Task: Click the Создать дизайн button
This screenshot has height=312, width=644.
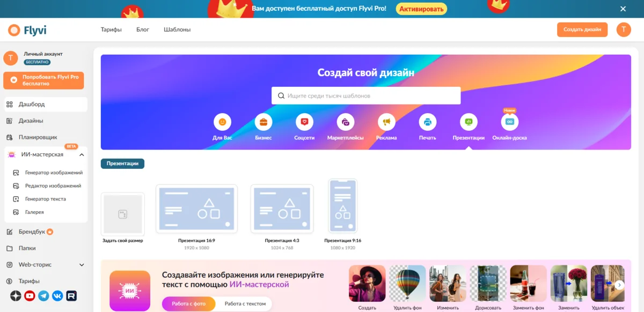Action: tap(582, 30)
